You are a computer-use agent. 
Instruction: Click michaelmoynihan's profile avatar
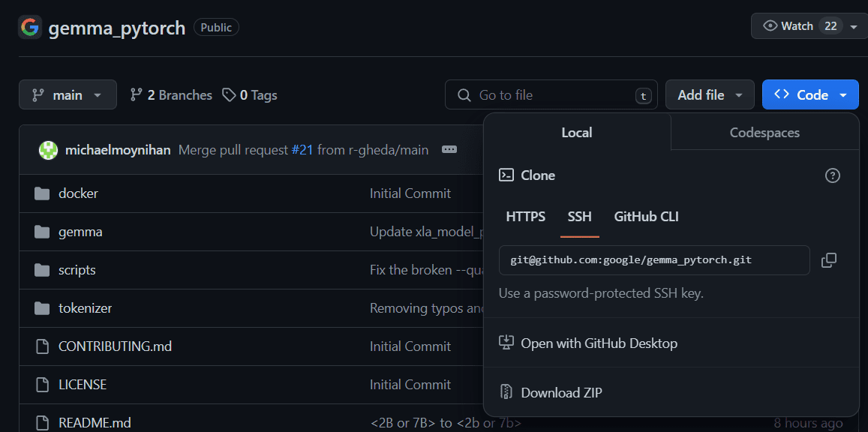tap(48, 149)
